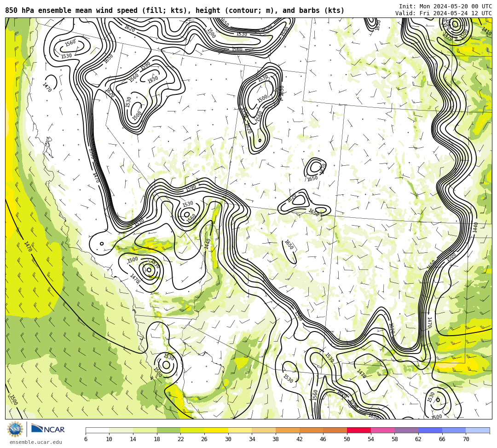The height and width of the screenshot is (448, 497).
Task: Pick the white 6–10 kts colorbar segment
Action: [x=97, y=430]
